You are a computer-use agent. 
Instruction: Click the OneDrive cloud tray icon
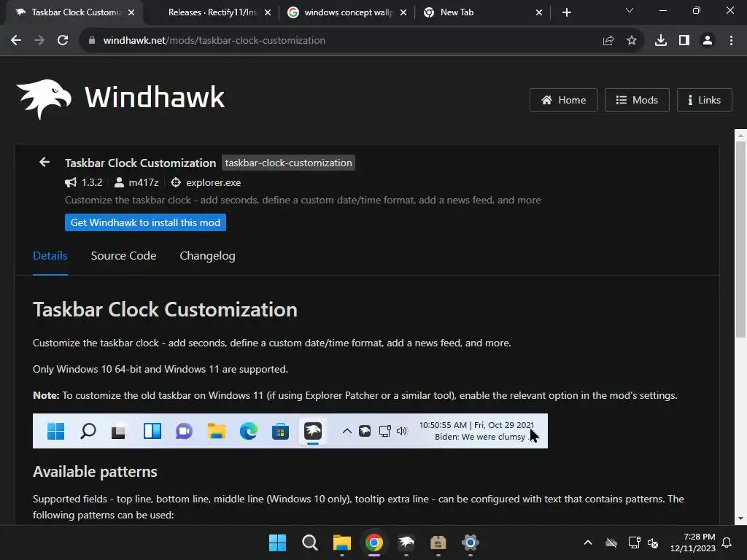611,542
